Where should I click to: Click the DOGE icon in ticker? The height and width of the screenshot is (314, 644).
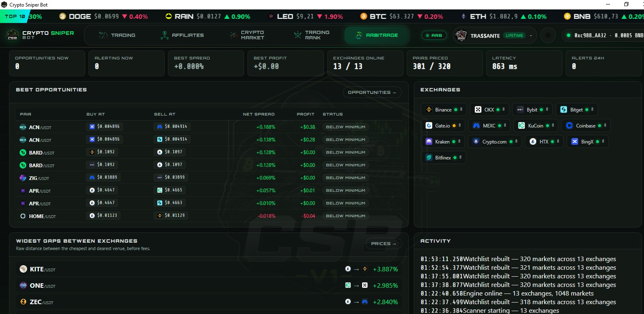click(63, 16)
